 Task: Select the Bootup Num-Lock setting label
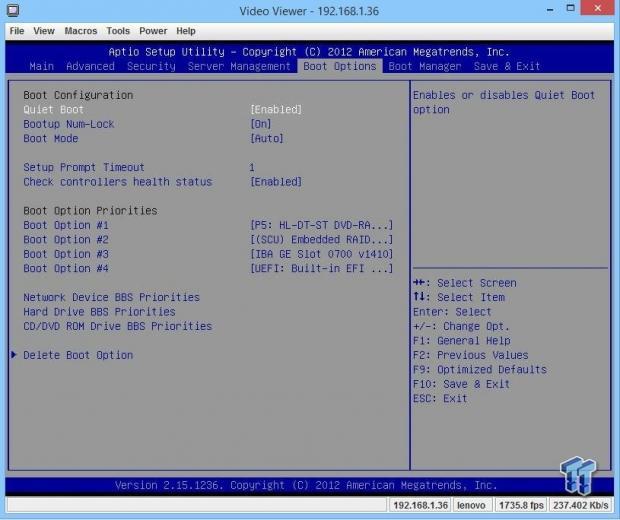point(69,124)
